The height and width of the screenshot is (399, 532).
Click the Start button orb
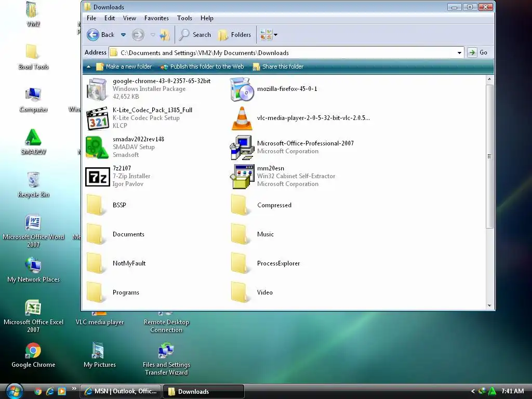[14, 391]
